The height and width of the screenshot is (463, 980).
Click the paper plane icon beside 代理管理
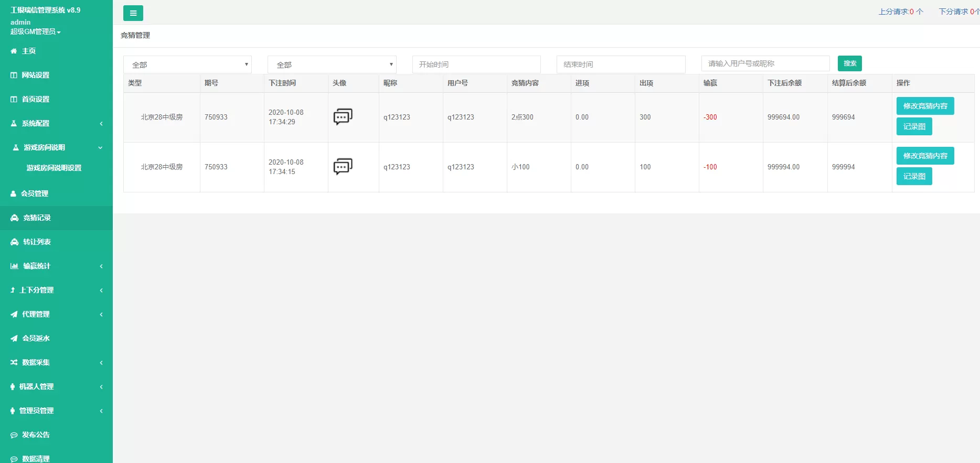point(14,315)
